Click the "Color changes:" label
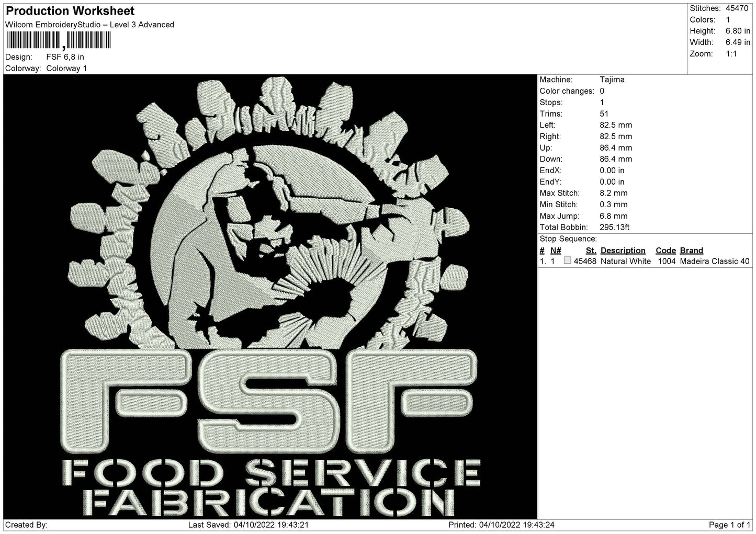 coord(567,91)
